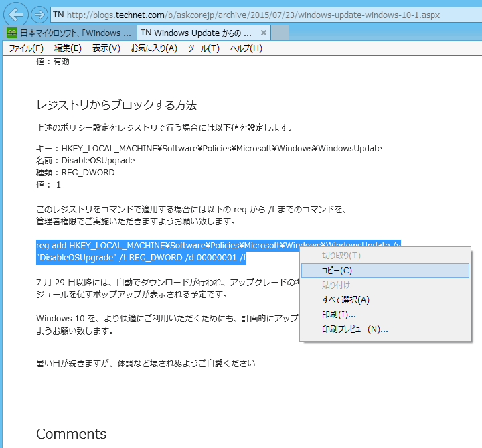Open the ツール(T) menu
The width and height of the screenshot is (482, 448).
click(204, 48)
